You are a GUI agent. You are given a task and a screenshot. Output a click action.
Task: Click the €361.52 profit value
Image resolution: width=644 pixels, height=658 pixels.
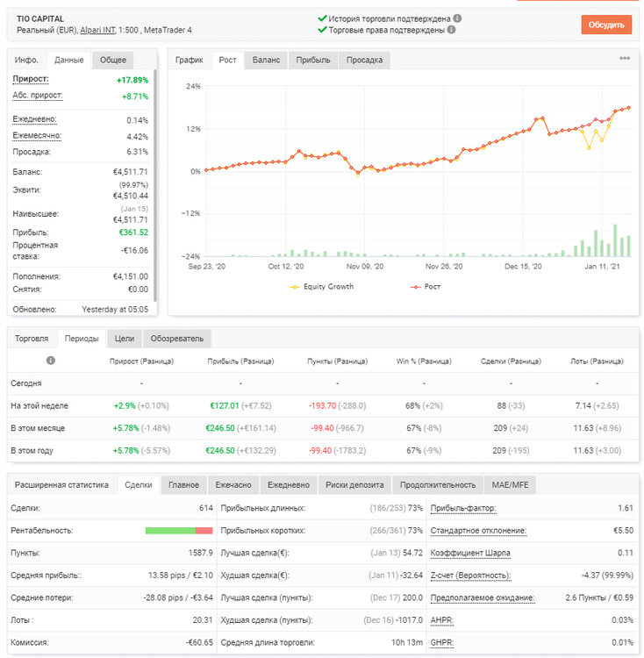click(x=134, y=232)
